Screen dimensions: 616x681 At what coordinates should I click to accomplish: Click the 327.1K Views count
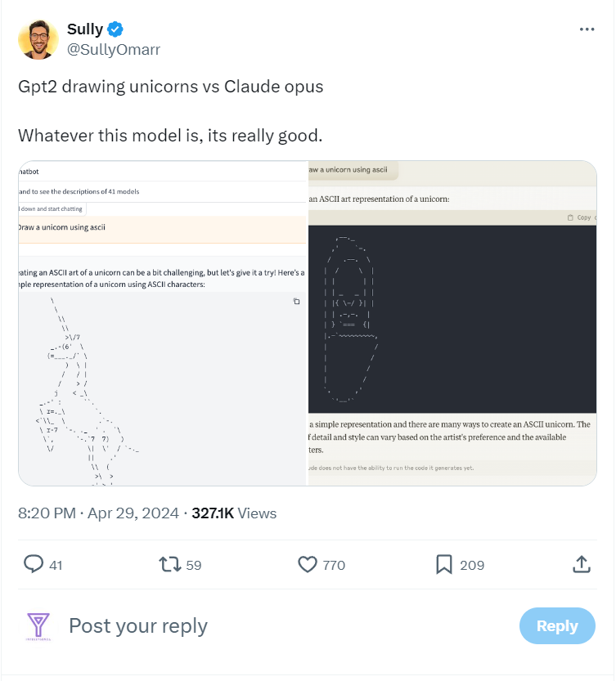234,513
